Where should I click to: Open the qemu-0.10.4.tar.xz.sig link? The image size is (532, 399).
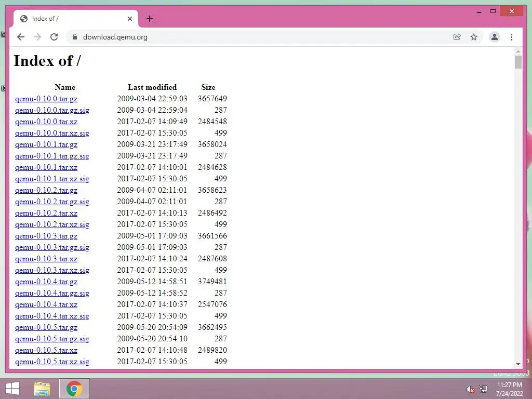pyautogui.click(x=52, y=316)
